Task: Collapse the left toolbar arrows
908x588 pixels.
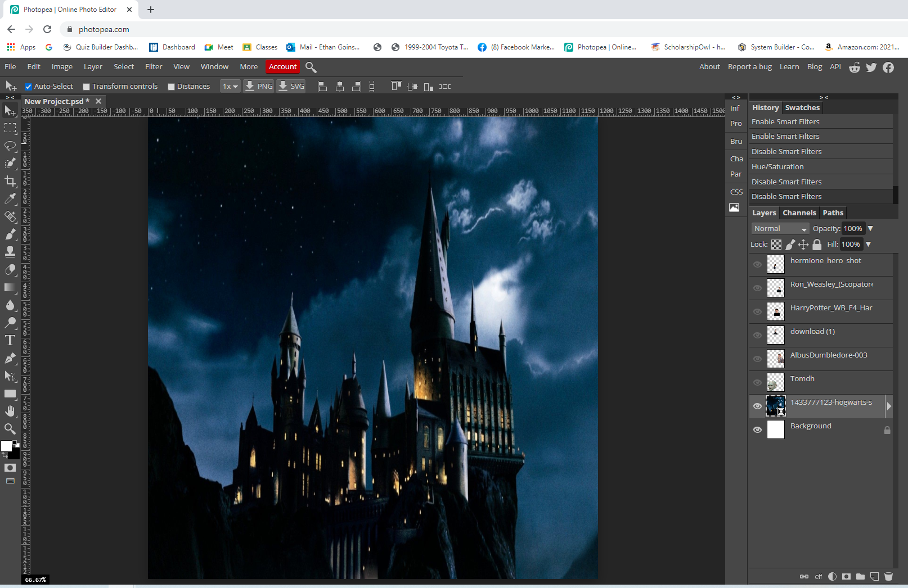Action: tap(10, 97)
